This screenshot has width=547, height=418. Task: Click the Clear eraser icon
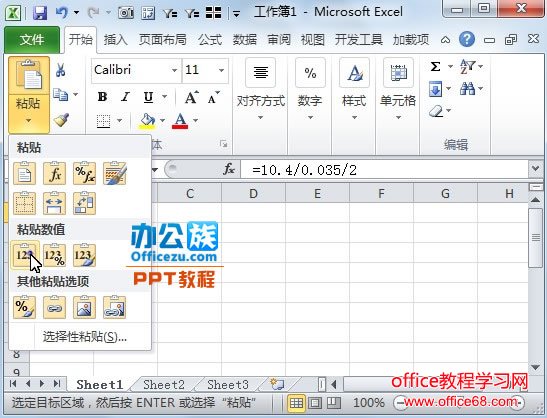(436, 112)
